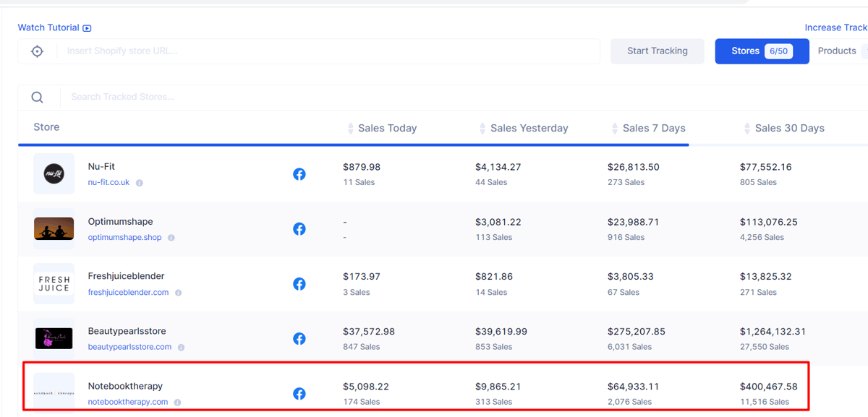Open Facebook icon in Freshjuiceblender row
The image size is (868, 417).
tap(299, 284)
